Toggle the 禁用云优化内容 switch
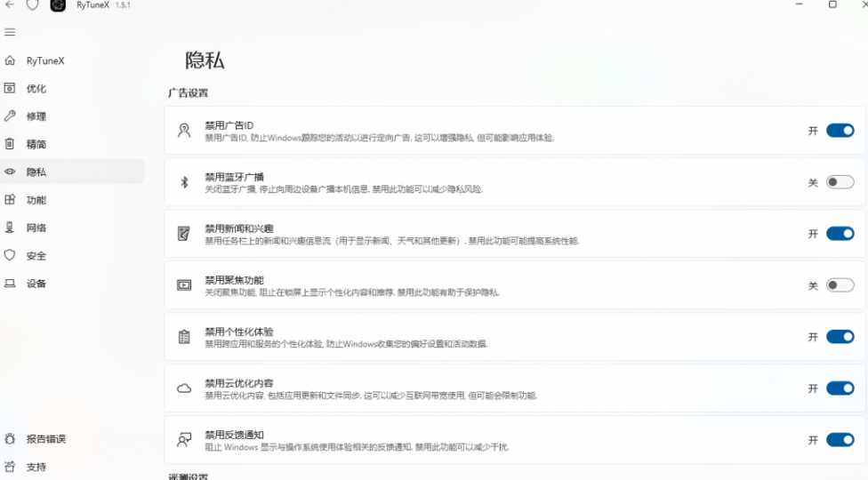The image size is (868, 480). click(x=840, y=388)
